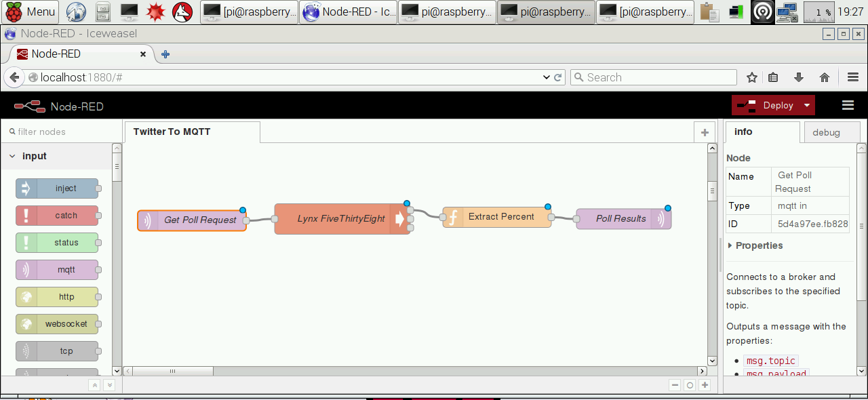Click the node palette scrollbar thumb
Image resolution: width=868 pixels, height=400 pixels.
tap(117, 167)
